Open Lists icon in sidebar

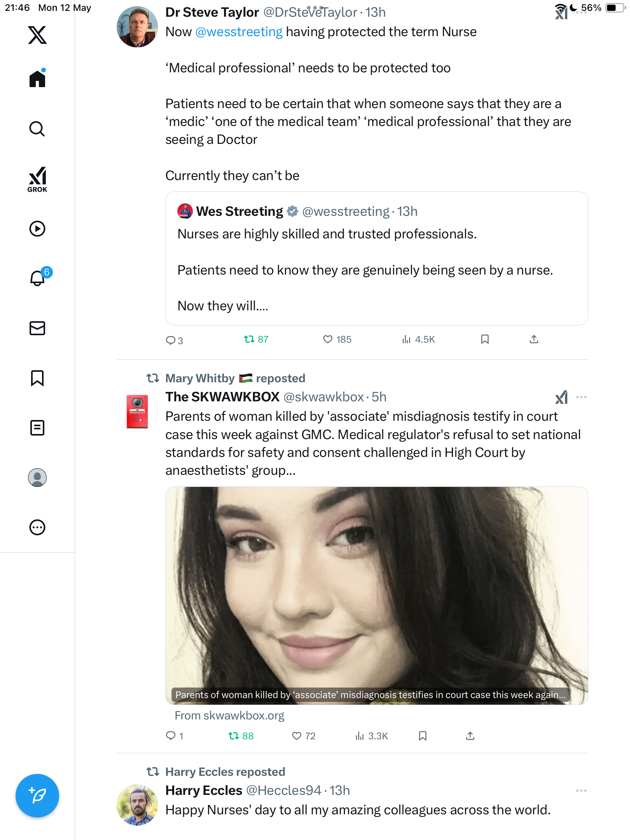pyautogui.click(x=37, y=428)
